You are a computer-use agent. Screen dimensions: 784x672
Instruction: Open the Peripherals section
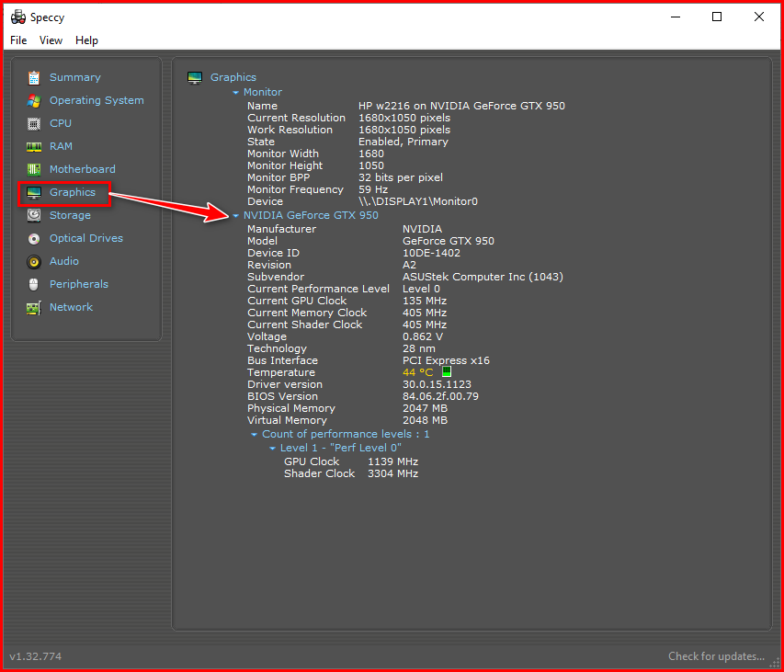click(x=79, y=284)
